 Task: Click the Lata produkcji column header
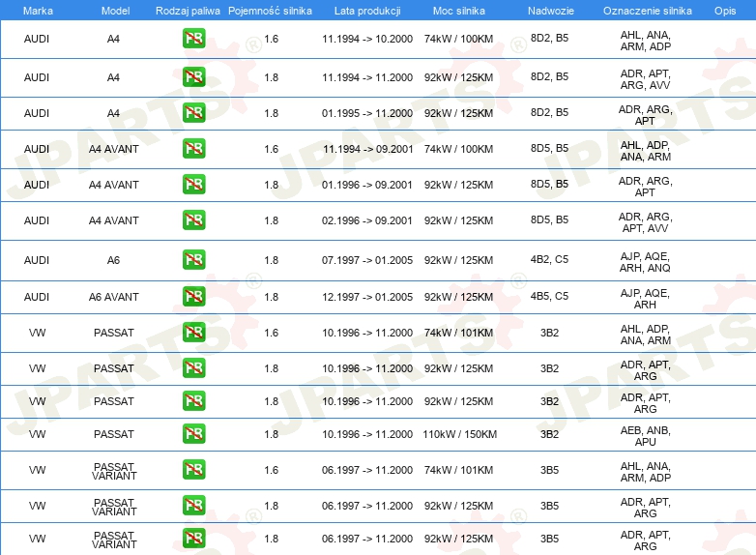click(367, 11)
